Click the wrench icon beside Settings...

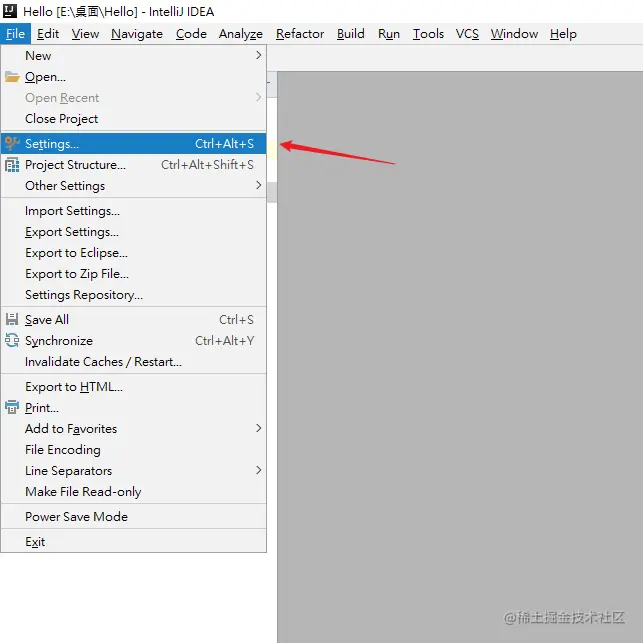point(12,144)
